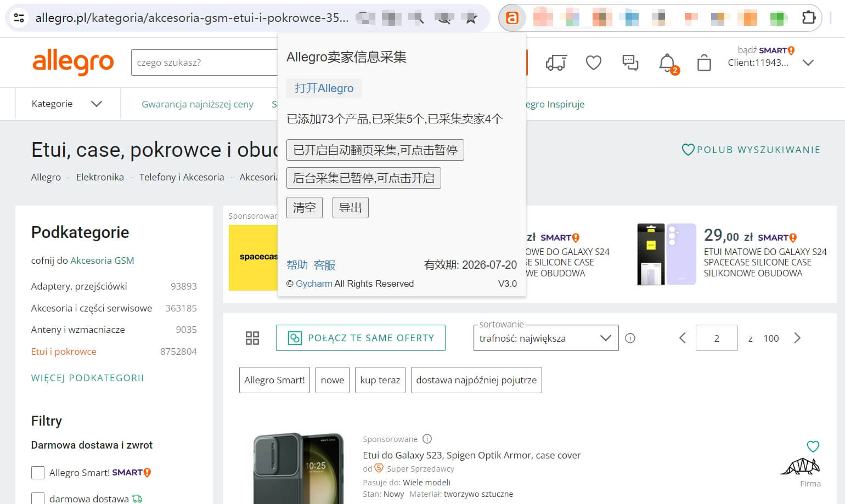Open Allegro Inspiruje menu item

point(554,104)
